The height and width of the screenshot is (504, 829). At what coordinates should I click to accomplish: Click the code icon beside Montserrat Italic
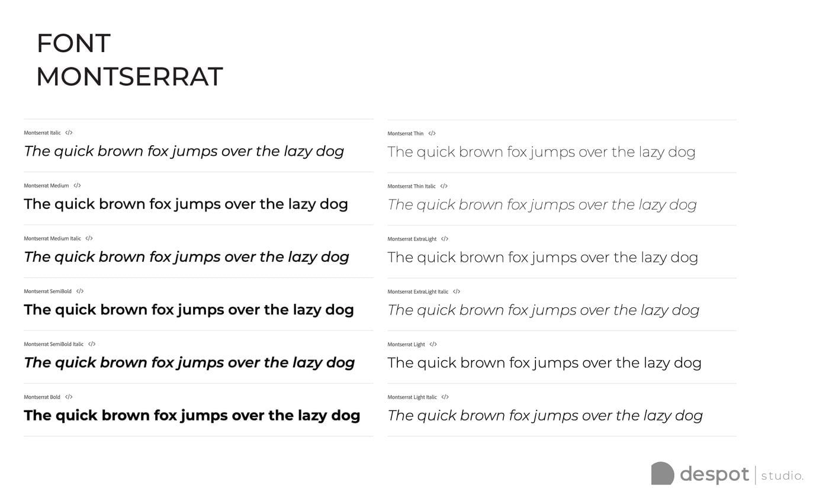(x=69, y=133)
